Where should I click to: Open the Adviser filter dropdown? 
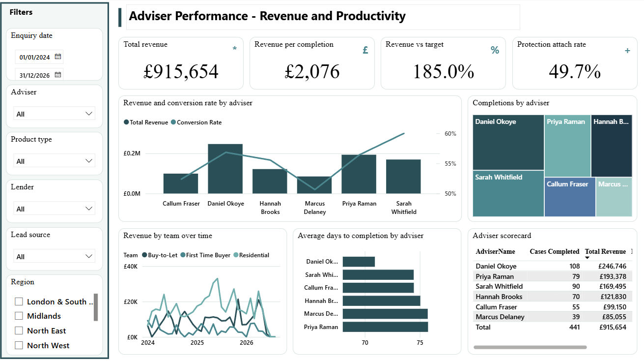[x=54, y=114]
